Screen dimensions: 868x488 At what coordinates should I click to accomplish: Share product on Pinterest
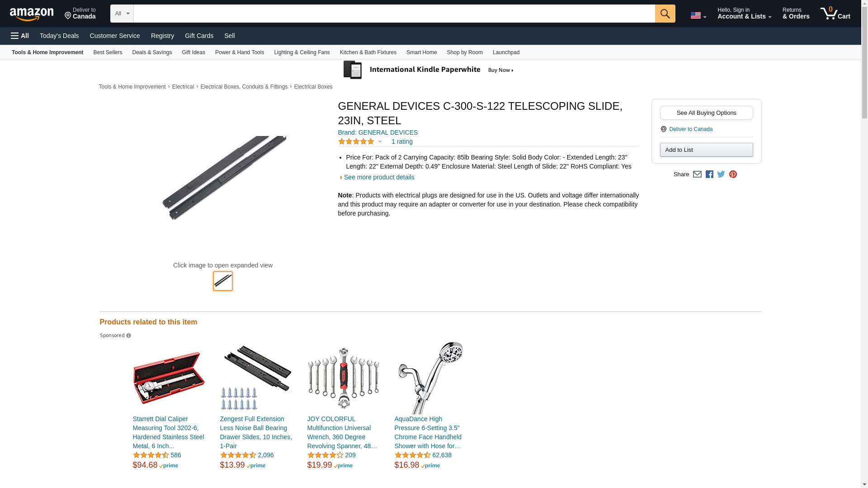pyautogui.click(x=733, y=174)
